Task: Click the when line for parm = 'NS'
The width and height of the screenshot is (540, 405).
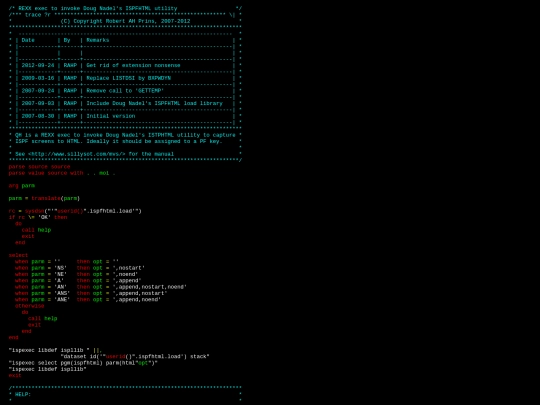Action: coord(80,268)
